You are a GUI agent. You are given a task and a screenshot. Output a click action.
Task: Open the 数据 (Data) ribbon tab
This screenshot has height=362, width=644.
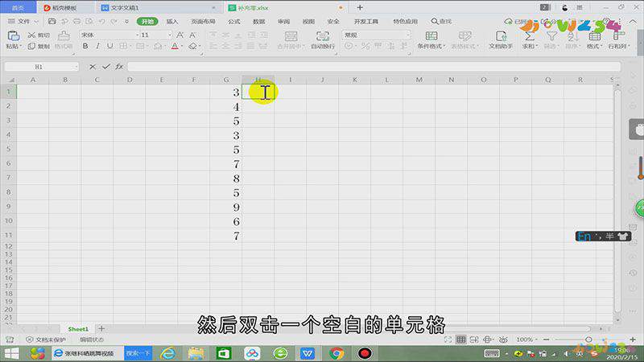pos(258,22)
